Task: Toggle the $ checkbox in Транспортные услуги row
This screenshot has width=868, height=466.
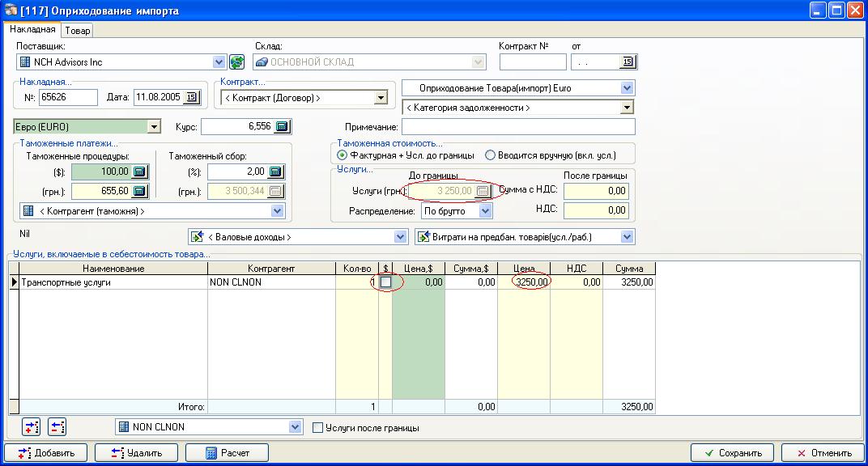Action: [x=386, y=282]
